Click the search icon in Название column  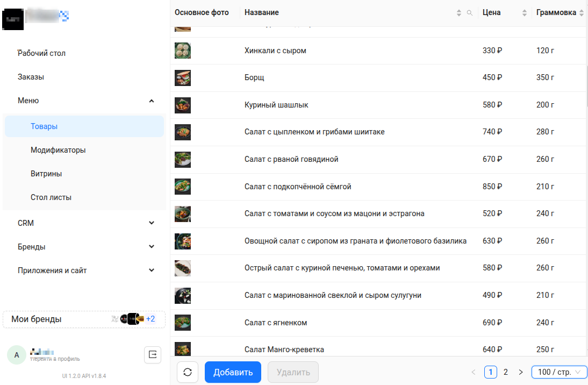(x=469, y=13)
